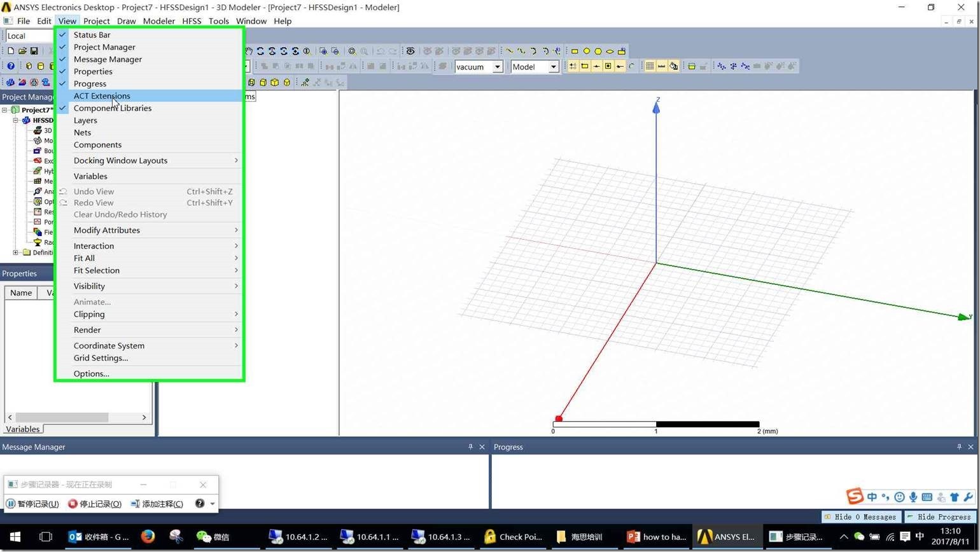980x552 pixels.
Task: Open the Variables menu entry
Action: [x=150, y=176]
